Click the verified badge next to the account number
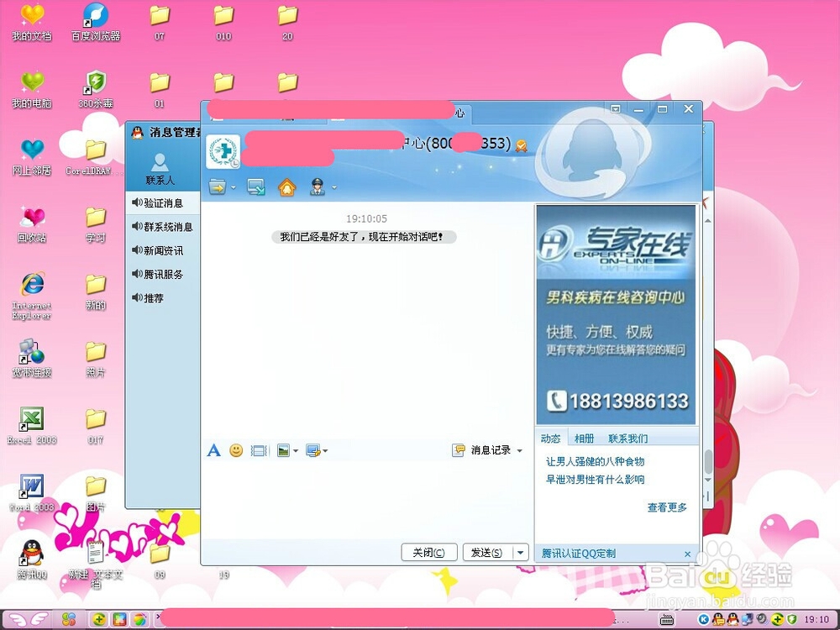840x630 pixels. click(x=521, y=145)
